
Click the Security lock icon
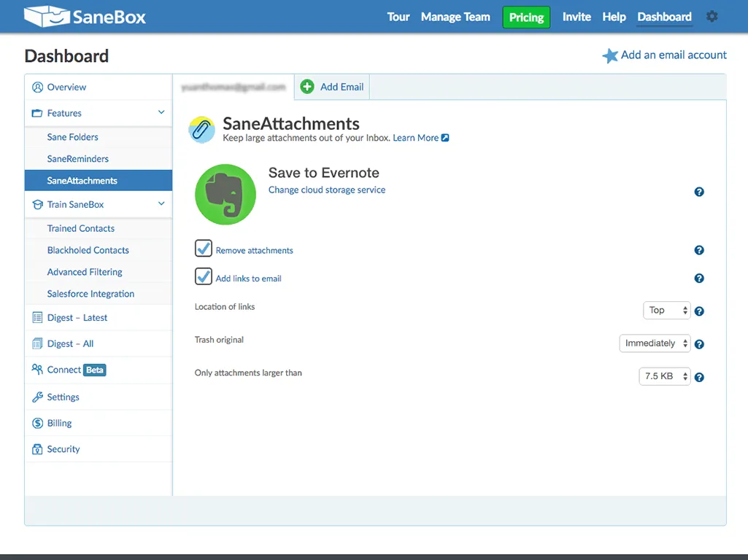point(37,449)
